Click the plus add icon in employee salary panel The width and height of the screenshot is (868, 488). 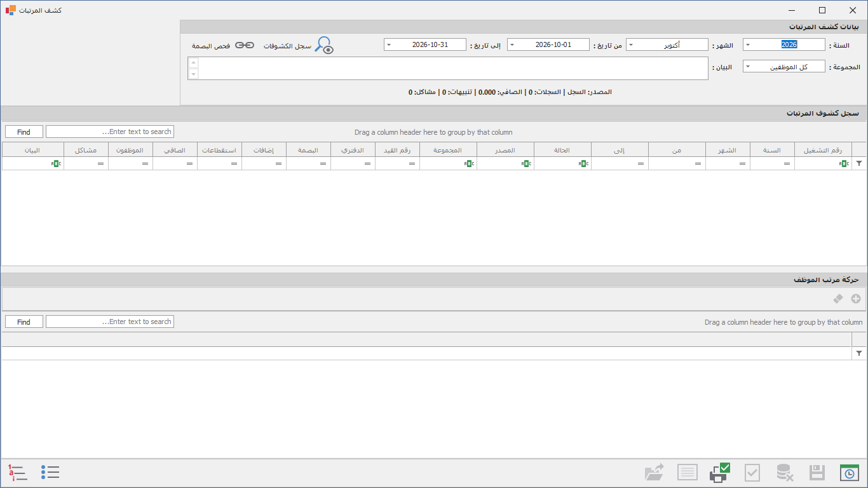pos(856,299)
